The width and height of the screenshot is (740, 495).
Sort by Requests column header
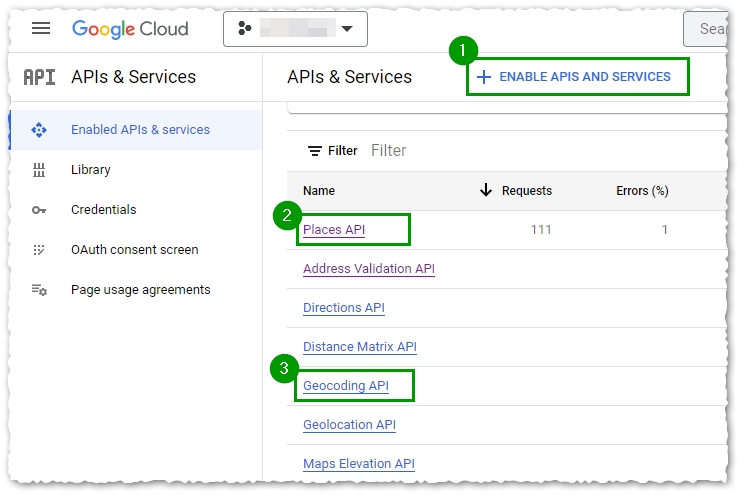pyautogui.click(x=527, y=191)
